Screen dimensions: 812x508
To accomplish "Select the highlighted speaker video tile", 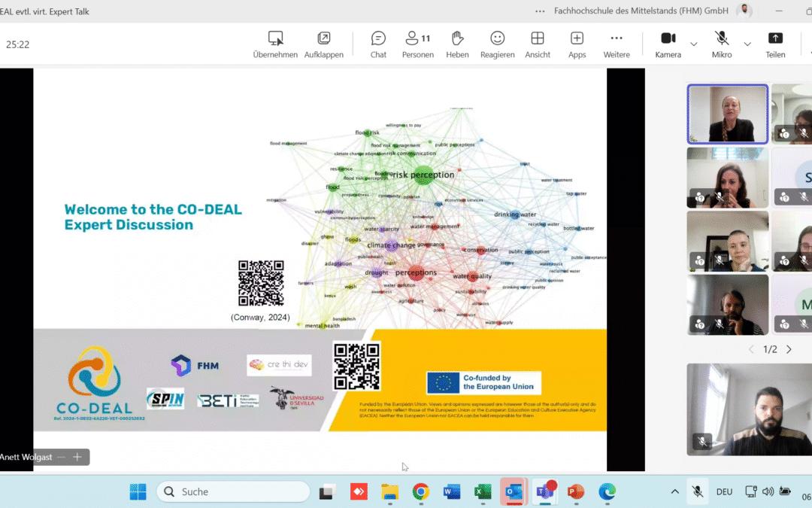I will click(x=727, y=114).
